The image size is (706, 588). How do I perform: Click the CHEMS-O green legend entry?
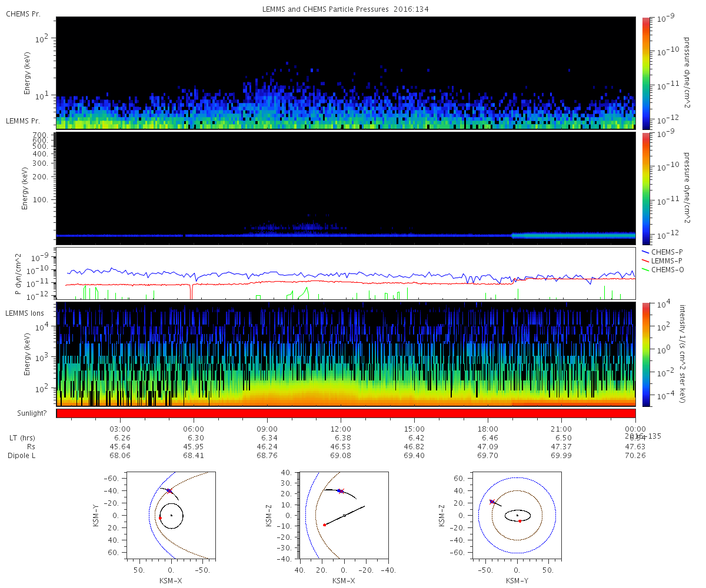pyautogui.click(x=665, y=269)
